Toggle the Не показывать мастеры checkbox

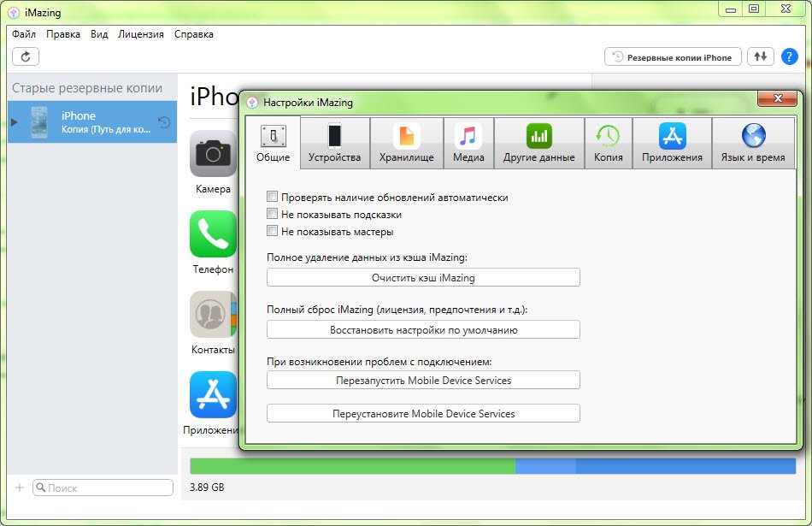tap(272, 231)
